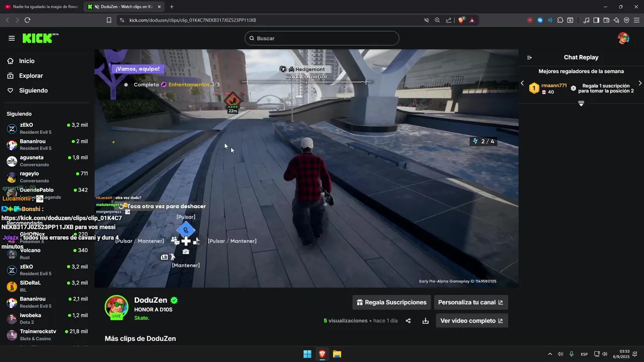
Task: Click the red record extension icon
Action: [x=530, y=20]
